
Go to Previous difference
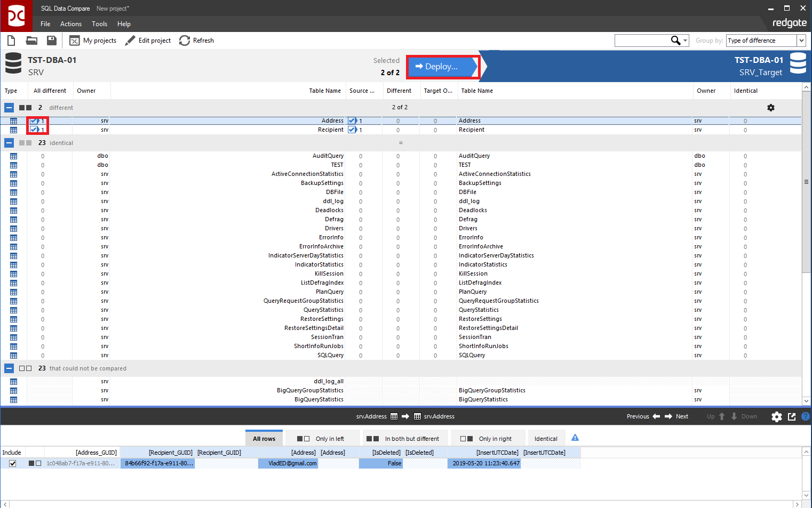coord(643,416)
